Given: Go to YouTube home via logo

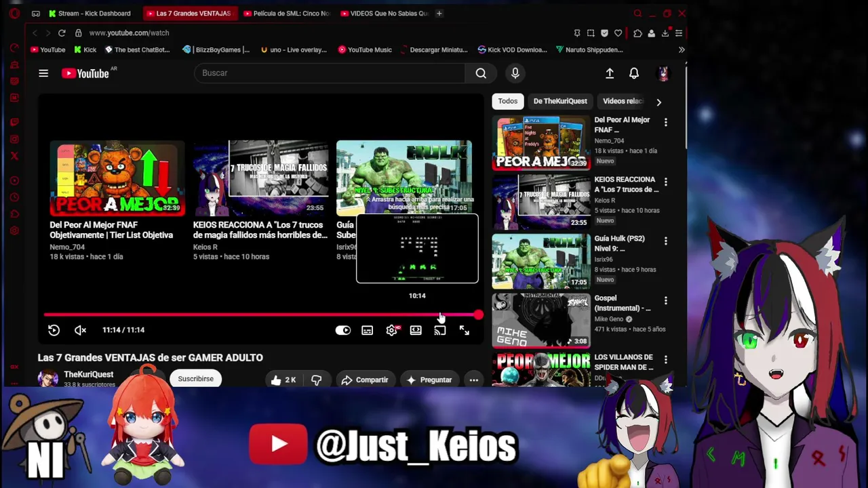Looking at the screenshot, I should [85, 73].
